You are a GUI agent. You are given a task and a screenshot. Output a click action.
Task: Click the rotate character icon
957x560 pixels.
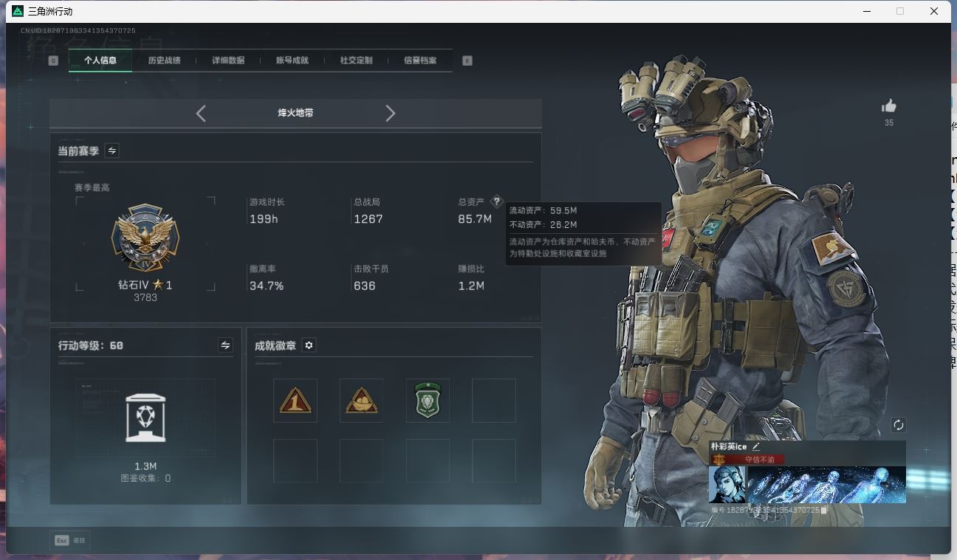[x=898, y=425]
